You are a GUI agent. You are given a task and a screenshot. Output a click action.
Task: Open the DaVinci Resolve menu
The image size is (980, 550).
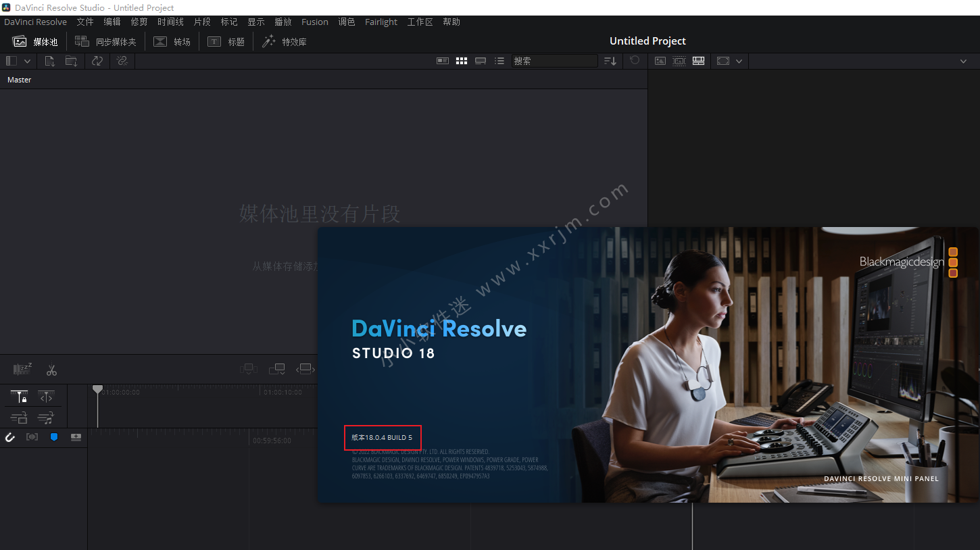[x=36, y=22]
